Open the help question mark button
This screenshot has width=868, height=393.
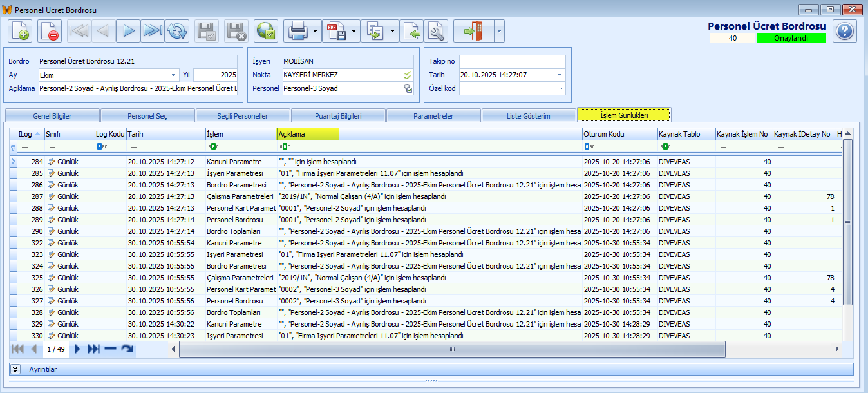point(845,31)
